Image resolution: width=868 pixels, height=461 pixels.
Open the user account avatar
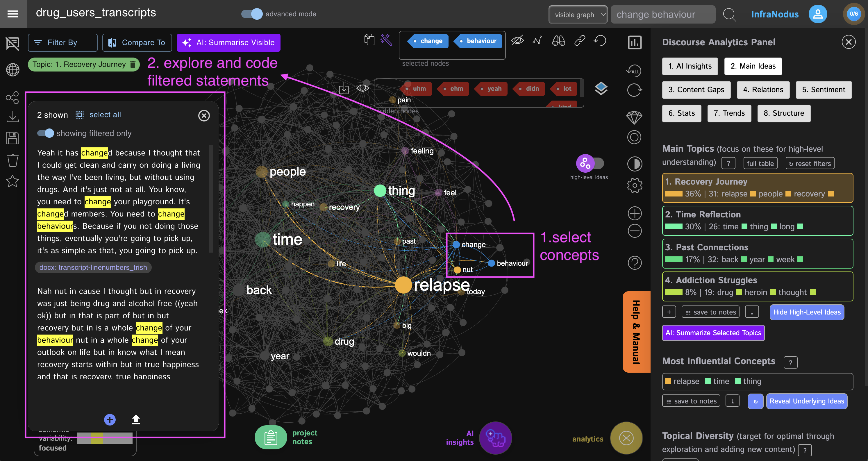pyautogui.click(x=818, y=14)
